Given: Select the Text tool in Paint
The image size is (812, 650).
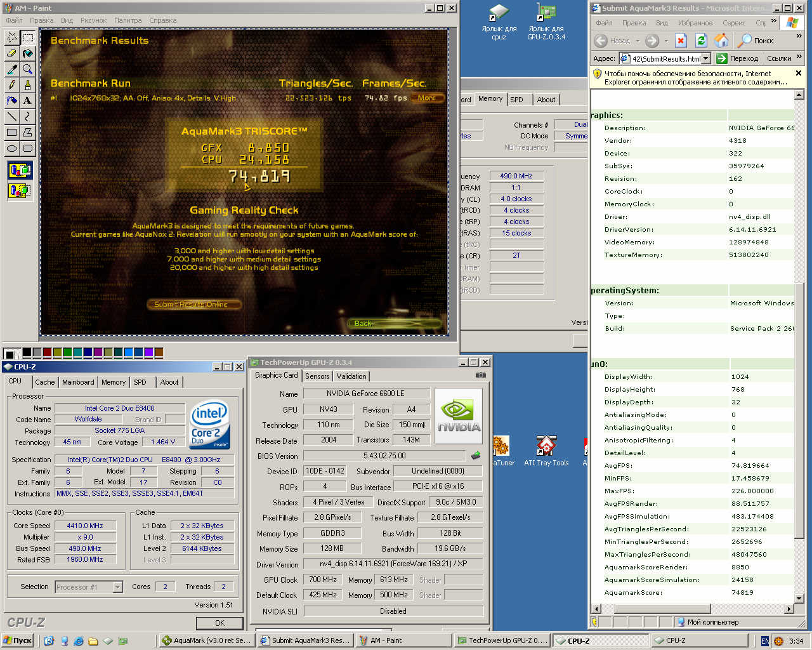Looking at the screenshot, I should [x=27, y=101].
